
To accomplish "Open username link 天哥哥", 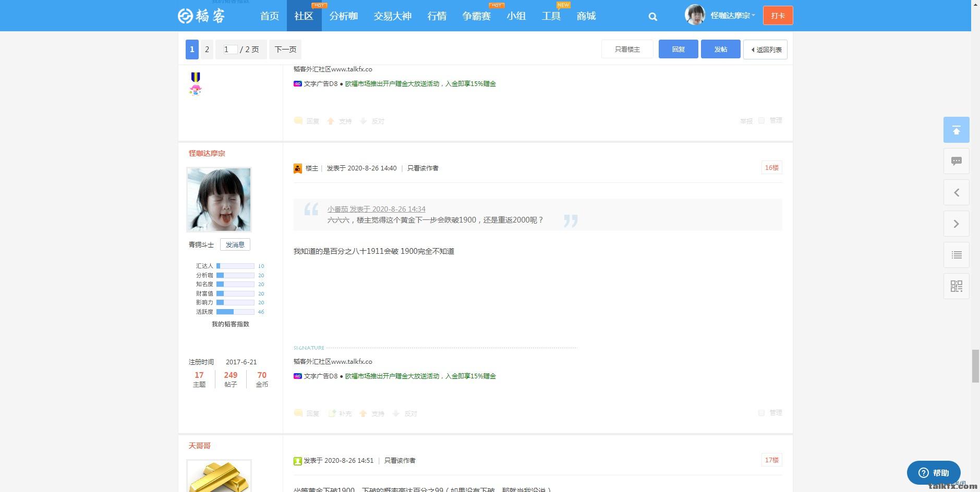I will pos(200,446).
